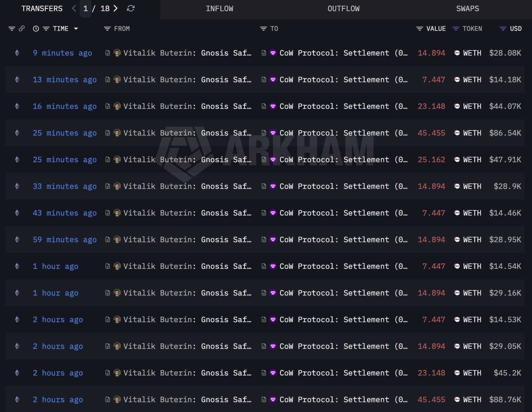Go to next page with the right chevron
Viewport: 532px width, 412px height.
click(116, 9)
